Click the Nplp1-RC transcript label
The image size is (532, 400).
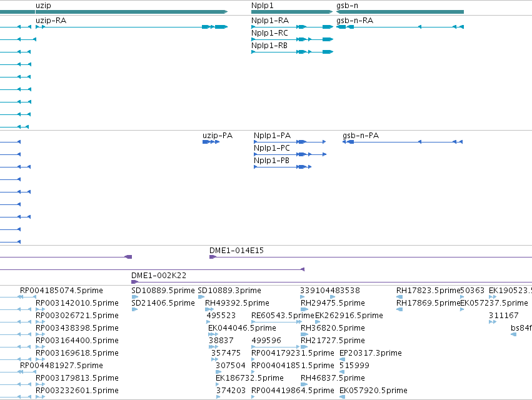[x=269, y=33]
